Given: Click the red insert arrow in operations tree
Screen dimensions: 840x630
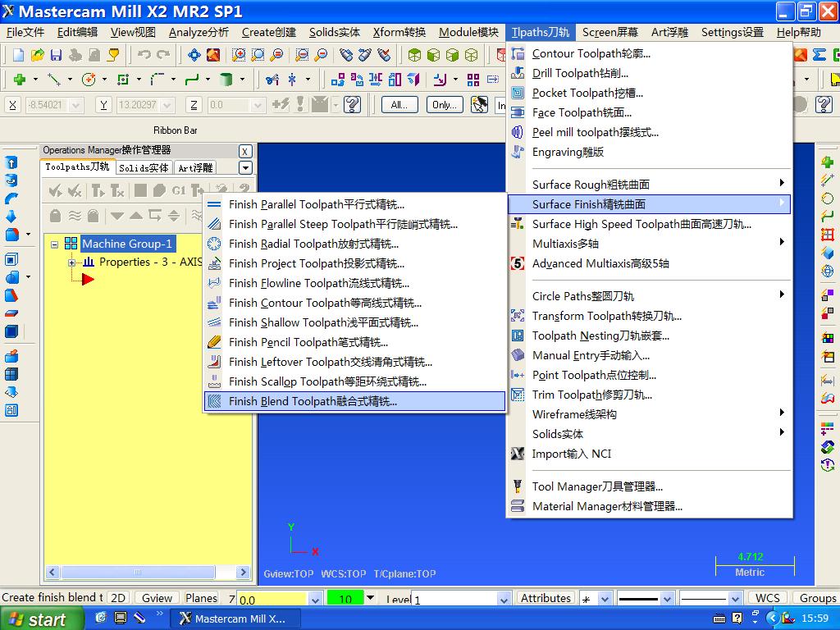Looking at the screenshot, I should [x=88, y=279].
